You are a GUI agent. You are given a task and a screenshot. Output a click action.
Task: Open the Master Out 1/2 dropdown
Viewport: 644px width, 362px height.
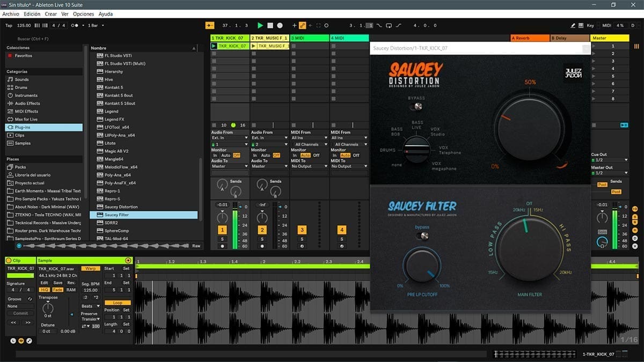(x=609, y=173)
